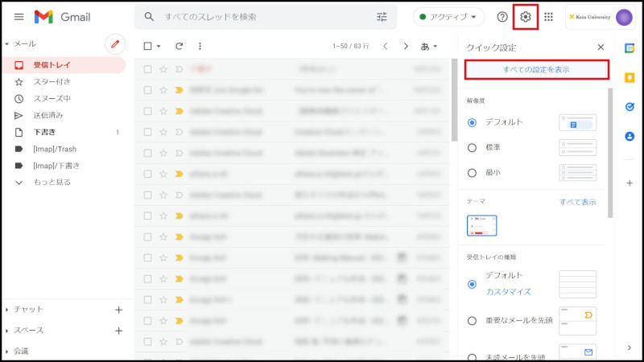Choose 重要なメールを先頭 inbox type
644x362 pixels.
(473, 321)
